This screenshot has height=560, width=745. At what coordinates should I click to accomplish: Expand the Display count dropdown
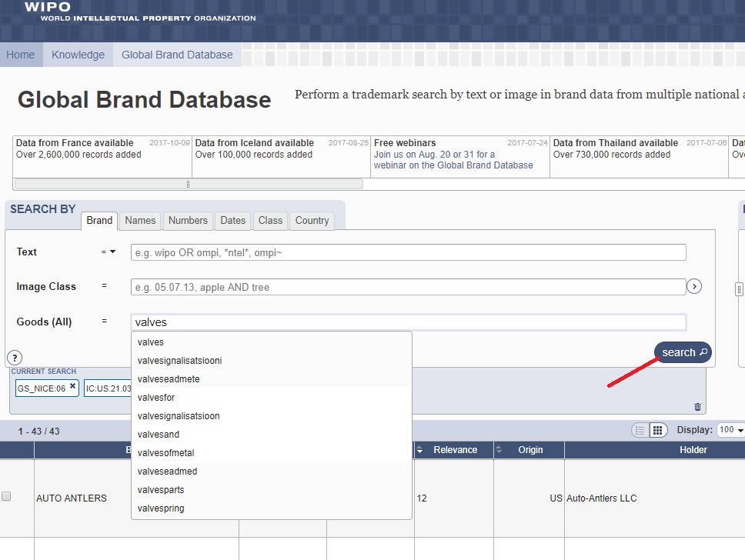pos(730,430)
